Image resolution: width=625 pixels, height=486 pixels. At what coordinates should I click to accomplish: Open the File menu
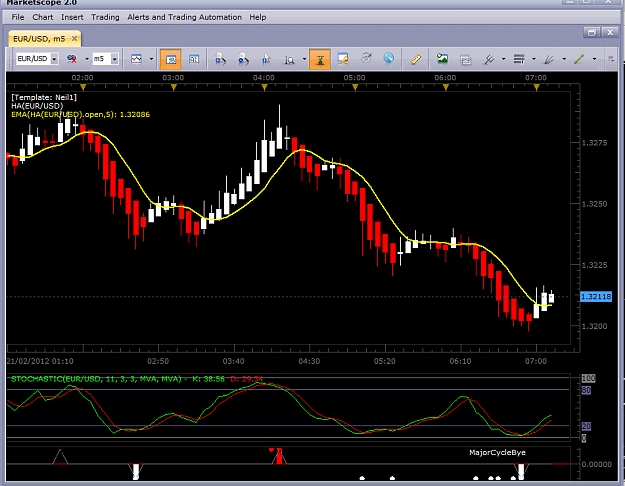click(x=18, y=17)
